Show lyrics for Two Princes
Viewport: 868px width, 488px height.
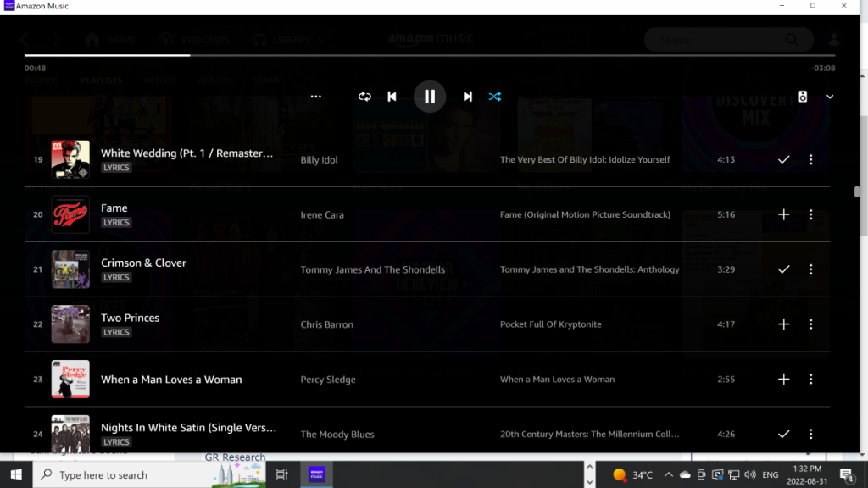coord(116,332)
